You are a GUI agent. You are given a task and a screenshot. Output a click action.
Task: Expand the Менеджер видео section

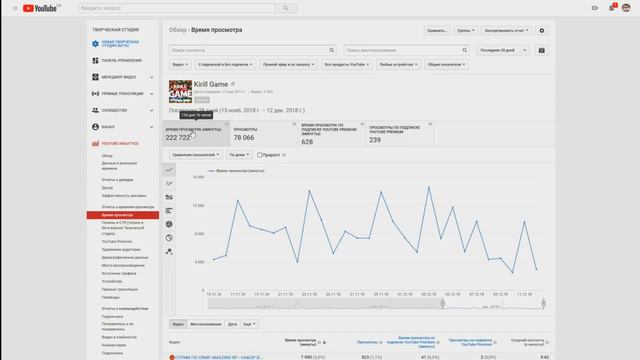point(151,77)
